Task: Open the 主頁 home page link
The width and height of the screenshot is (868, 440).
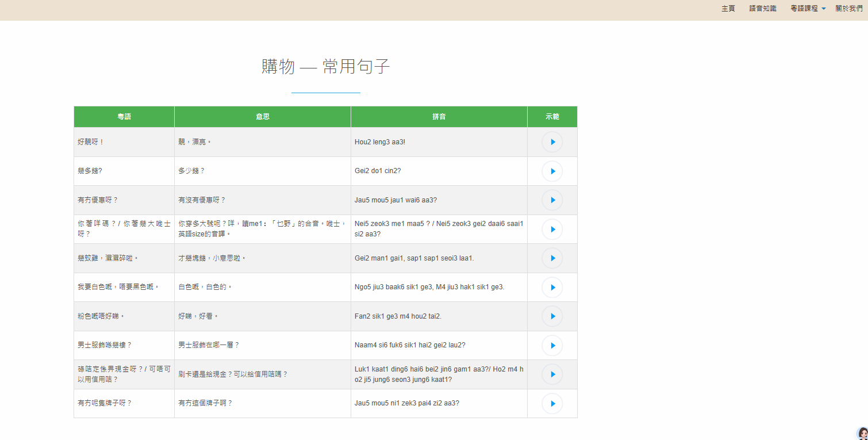Action: (x=728, y=9)
